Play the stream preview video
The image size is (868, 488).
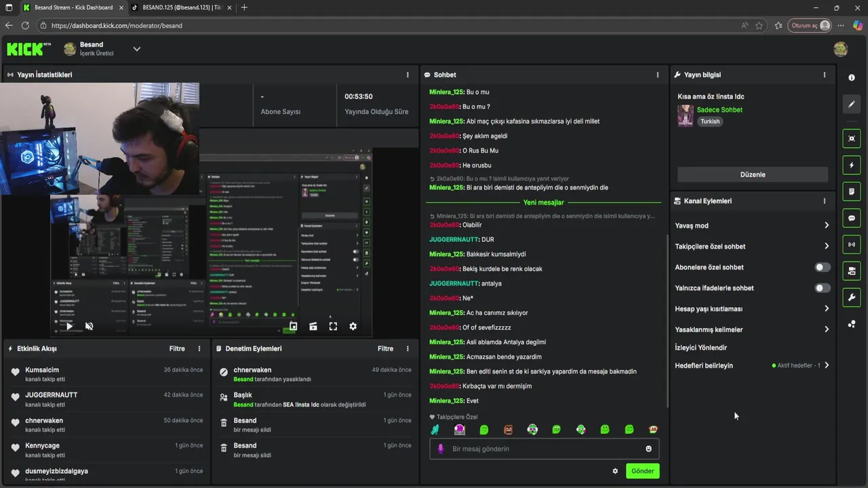pos(69,326)
